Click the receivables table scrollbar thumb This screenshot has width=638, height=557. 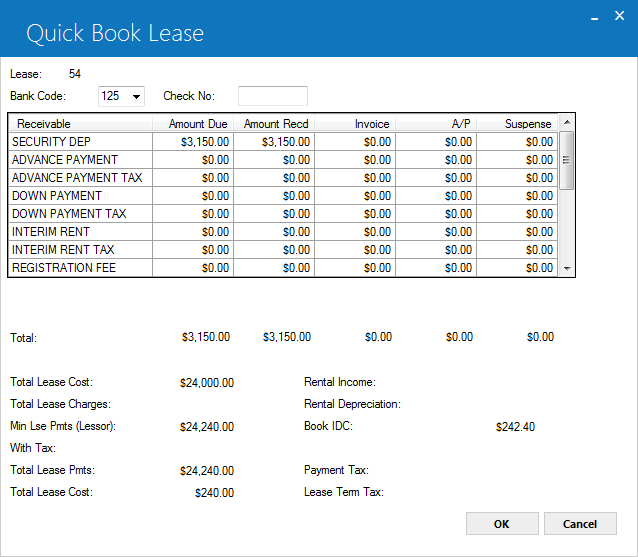click(x=566, y=160)
